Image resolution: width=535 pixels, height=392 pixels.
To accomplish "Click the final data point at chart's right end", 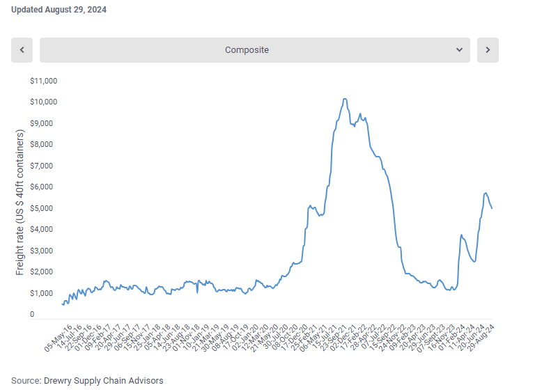I will click(492, 208).
